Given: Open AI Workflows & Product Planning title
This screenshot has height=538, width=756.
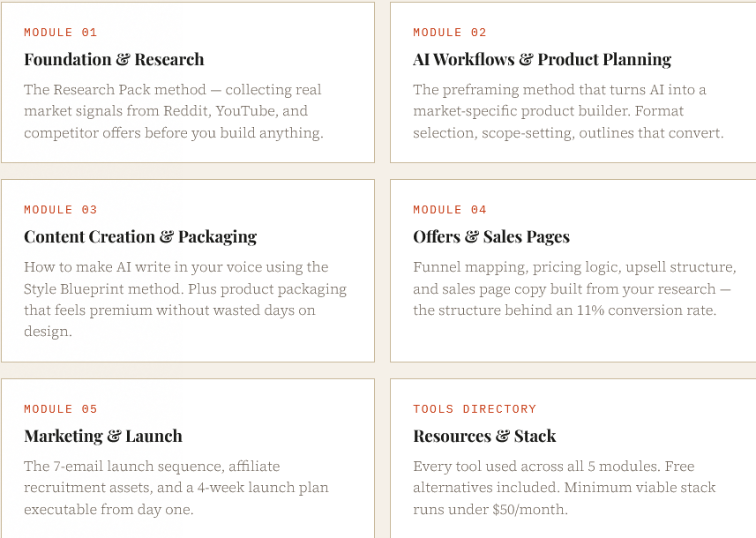Looking at the screenshot, I should pyautogui.click(x=542, y=60).
